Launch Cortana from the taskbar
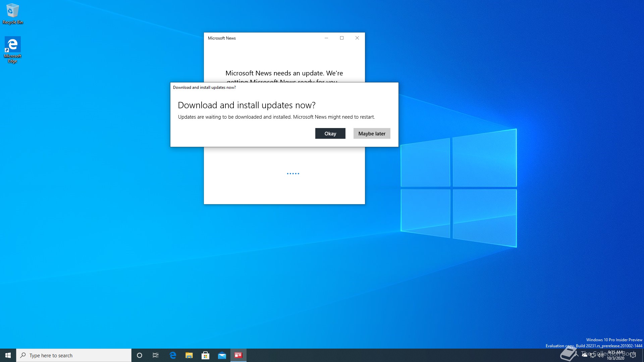This screenshot has width=644, height=362. click(x=140, y=355)
